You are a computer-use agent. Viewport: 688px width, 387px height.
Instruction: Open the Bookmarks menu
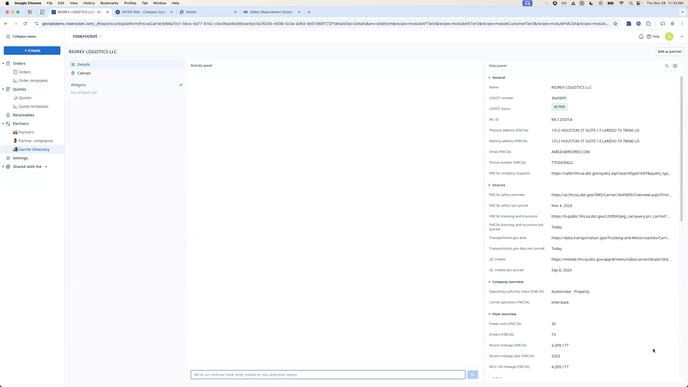click(109, 3)
